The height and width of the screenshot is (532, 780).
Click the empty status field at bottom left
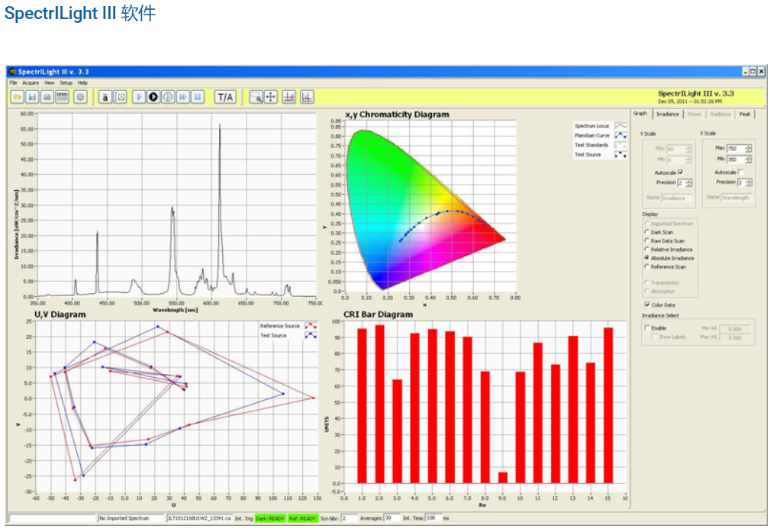click(52, 518)
